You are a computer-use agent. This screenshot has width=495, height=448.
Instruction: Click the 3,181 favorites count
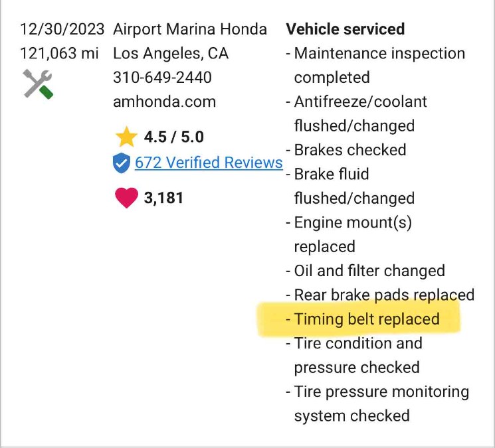point(163,198)
